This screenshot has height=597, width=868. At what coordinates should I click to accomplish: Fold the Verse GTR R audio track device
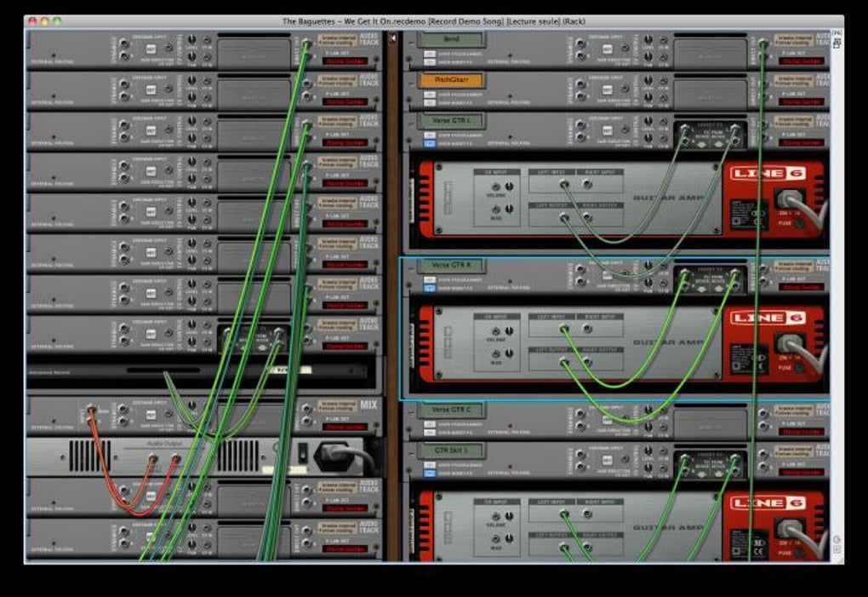coord(411,268)
